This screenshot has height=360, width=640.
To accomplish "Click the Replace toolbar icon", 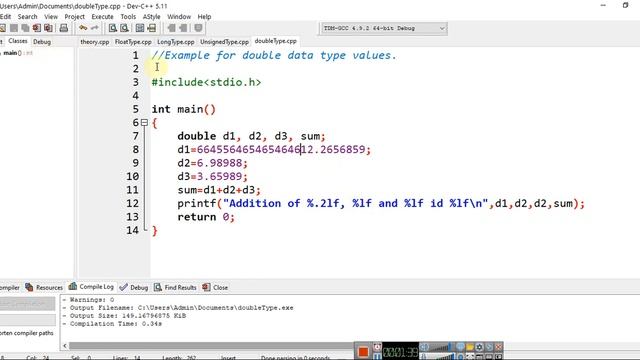I will 124,28.
